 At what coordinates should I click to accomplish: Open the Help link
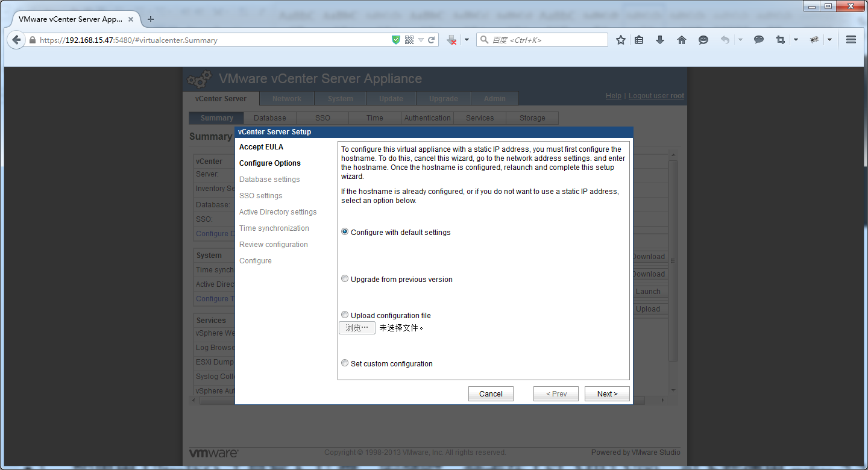(613, 96)
